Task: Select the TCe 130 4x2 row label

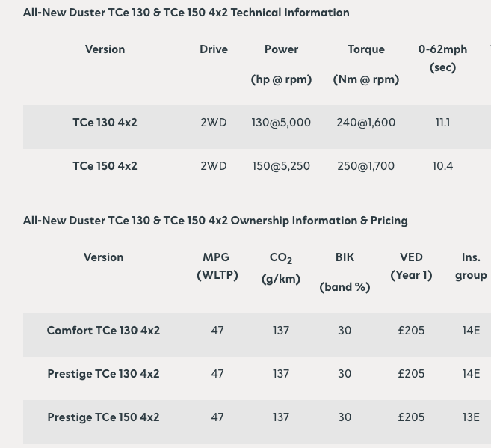Action: click(x=105, y=123)
